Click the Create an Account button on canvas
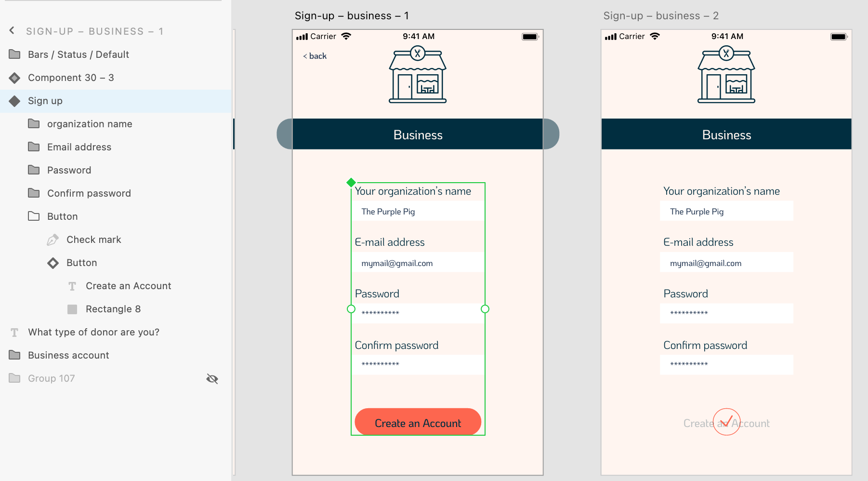 pos(418,423)
